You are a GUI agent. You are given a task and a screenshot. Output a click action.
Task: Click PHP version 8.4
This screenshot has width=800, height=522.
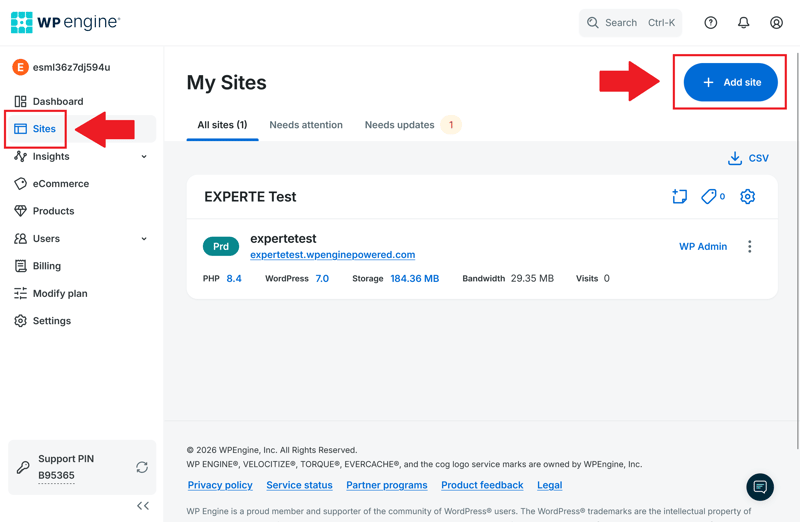(234, 279)
